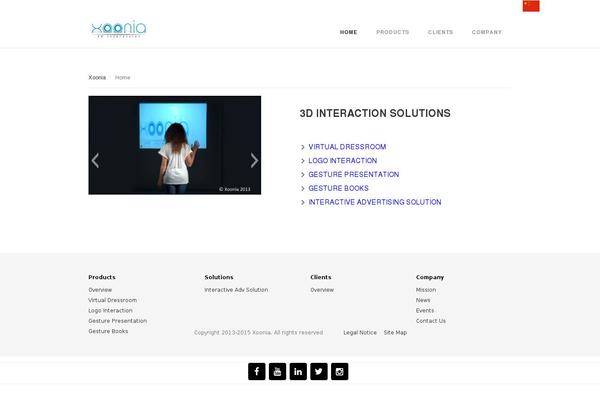This screenshot has height=400, width=600.
Task: Open the LinkedIn profile icon
Action: click(298, 371)
